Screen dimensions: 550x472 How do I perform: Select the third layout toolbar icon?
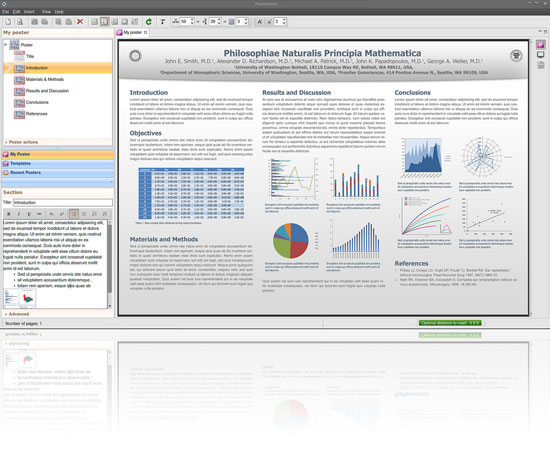115,22
